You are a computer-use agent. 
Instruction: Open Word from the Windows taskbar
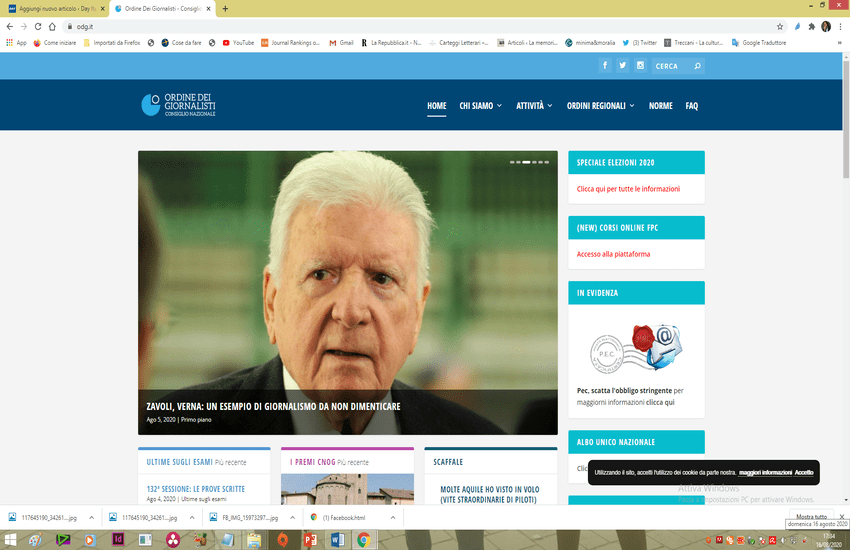tap(337, 540)
